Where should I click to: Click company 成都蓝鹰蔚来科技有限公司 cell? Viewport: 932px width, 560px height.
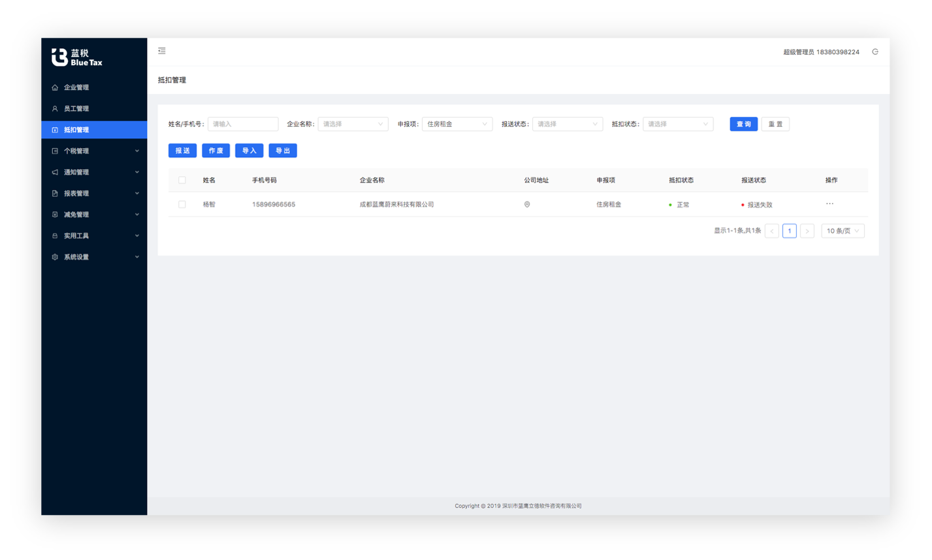pos(396,205)
